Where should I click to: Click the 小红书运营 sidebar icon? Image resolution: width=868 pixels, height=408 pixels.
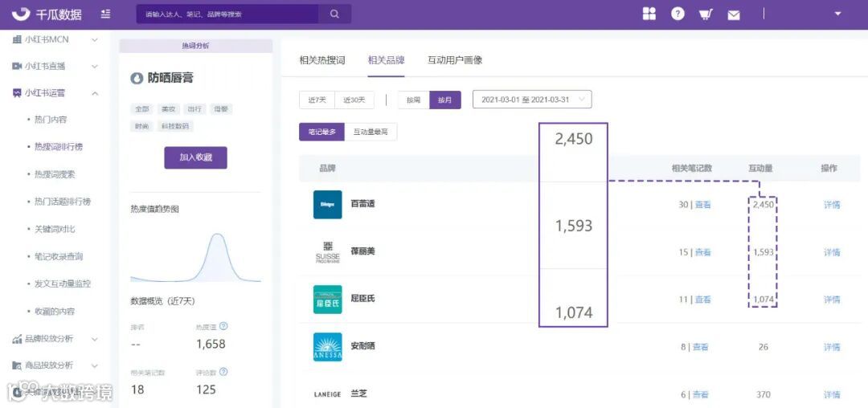point(17,93)
